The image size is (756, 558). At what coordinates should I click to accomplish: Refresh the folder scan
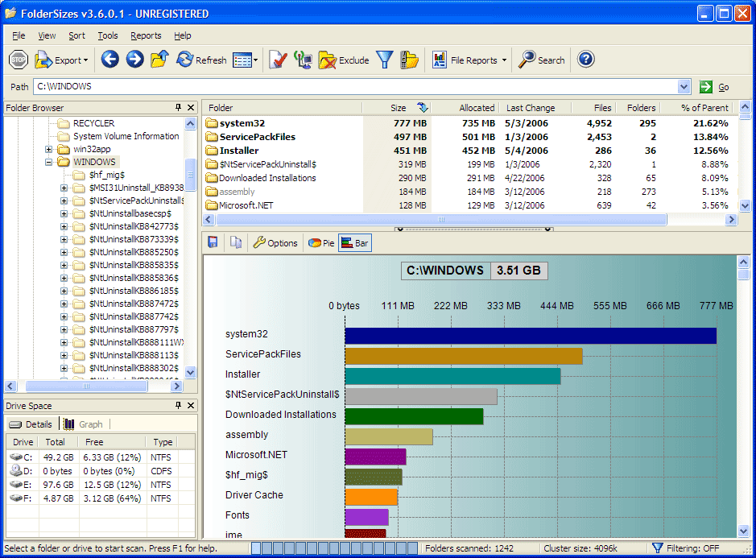click(201, 60)
